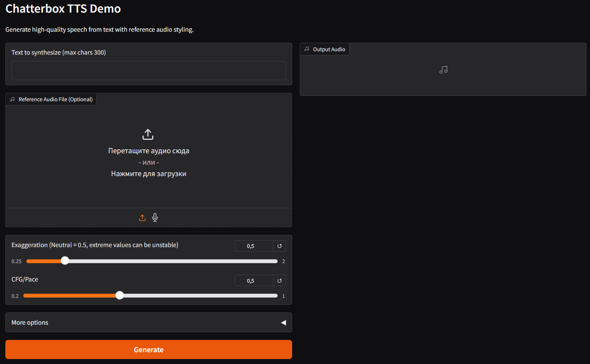Viewport: 590px width, 364px height.
Task: Click the Exaggeration slider handle
Action: (65, 261)
